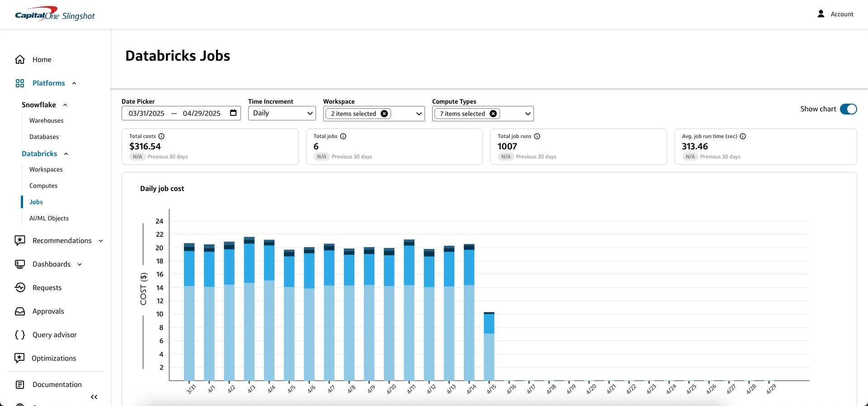Image resolution: width=868 pixels, height=406 pixels.
Task: Click the Home house icon
Action: point(20,59)
